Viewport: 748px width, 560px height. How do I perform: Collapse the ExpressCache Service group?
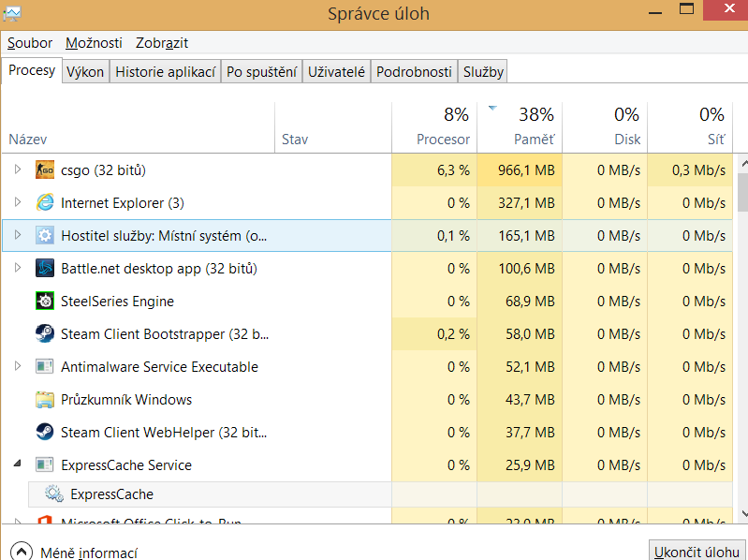(x=17, y=465)
